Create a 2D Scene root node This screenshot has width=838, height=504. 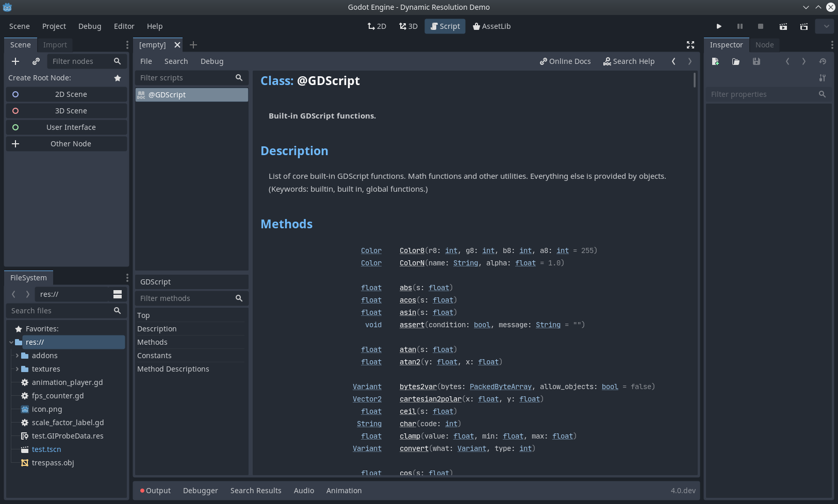[x=67, y=94]
